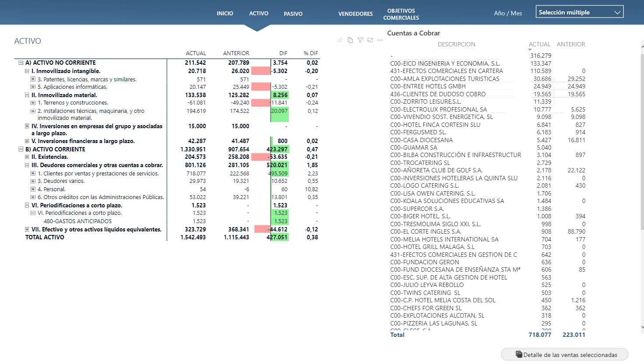Click the DESCRIPCION column header
644x364 pixels.
click(x=456, y=44)
